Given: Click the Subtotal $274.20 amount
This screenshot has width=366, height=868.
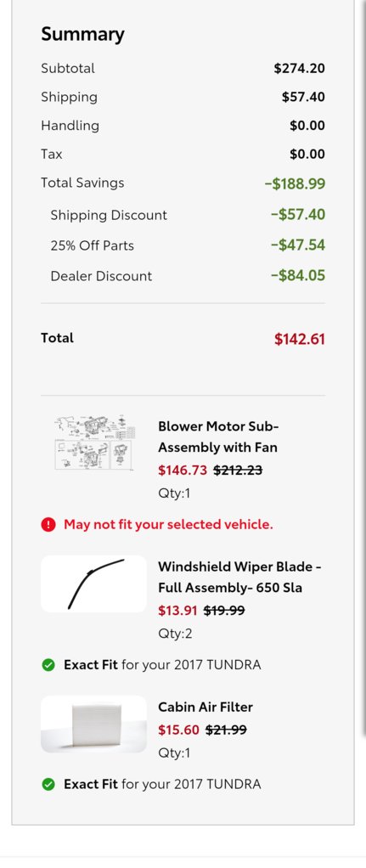Looking at the screenshot, I should [x=300, y=68].
